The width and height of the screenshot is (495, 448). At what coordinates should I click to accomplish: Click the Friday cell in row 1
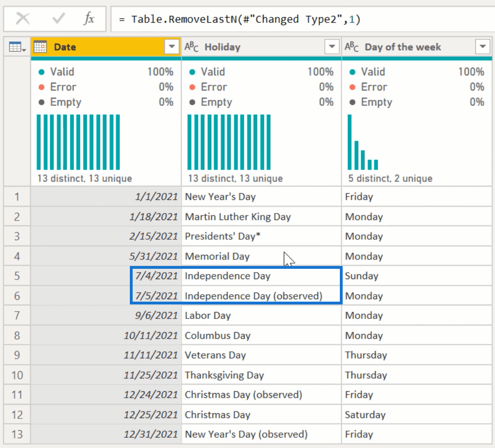(x=417, y=197)
